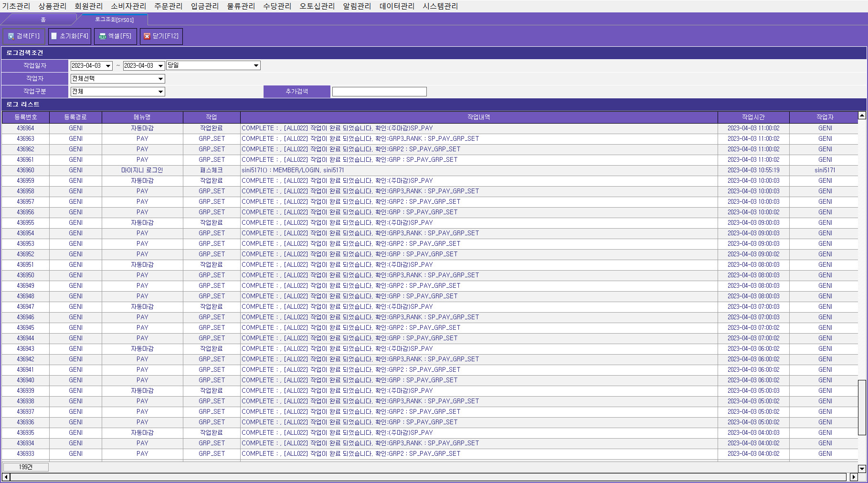Click the 2023-04-03 10:55:19 time cell
Screen dimensions: 868x483
click(753, 170)
